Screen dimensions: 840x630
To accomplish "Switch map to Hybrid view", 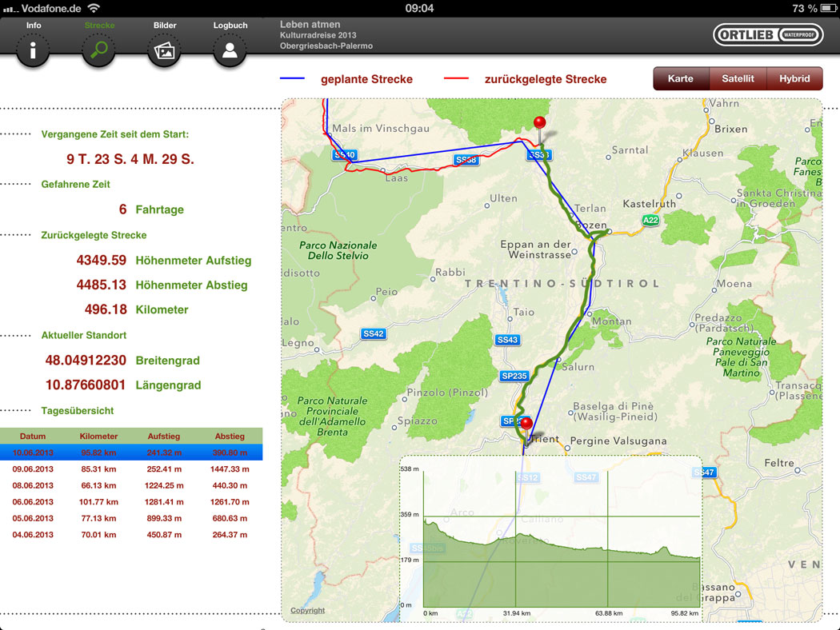I will pos(794,78).
